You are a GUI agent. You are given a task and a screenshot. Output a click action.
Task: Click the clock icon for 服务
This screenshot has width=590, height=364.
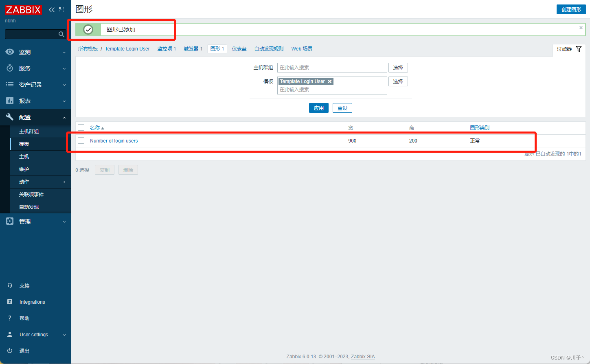(x=10, y=68)
